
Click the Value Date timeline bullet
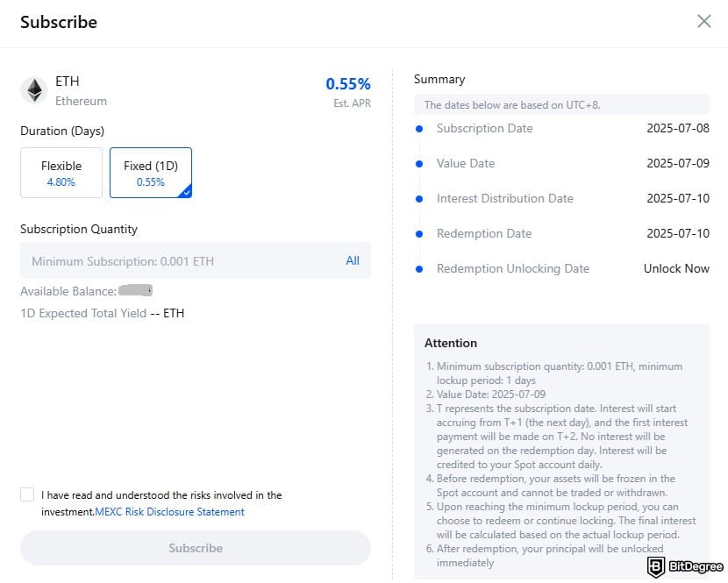click(419, 164)
